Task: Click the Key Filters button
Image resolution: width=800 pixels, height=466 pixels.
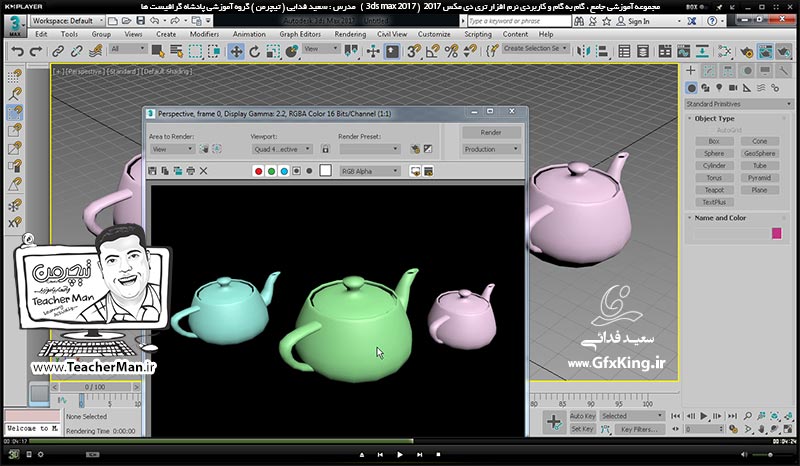Action: [639, 429]
